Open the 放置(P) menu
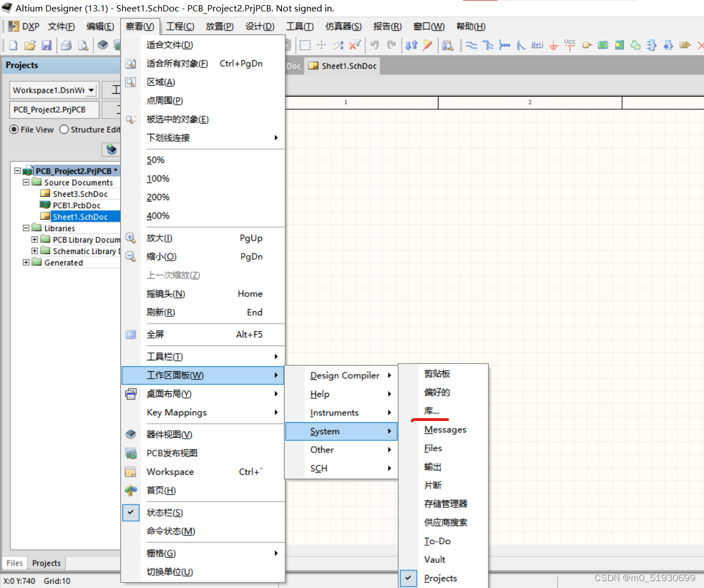 [220, 26]
